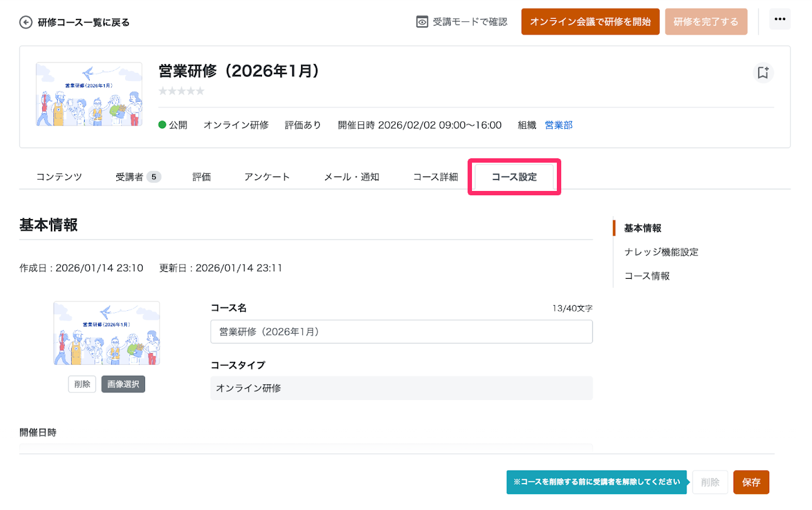This screenshot has width=812, height=510.
Task: Open the コース詳細 tab
Action: (x=436, y=177)
